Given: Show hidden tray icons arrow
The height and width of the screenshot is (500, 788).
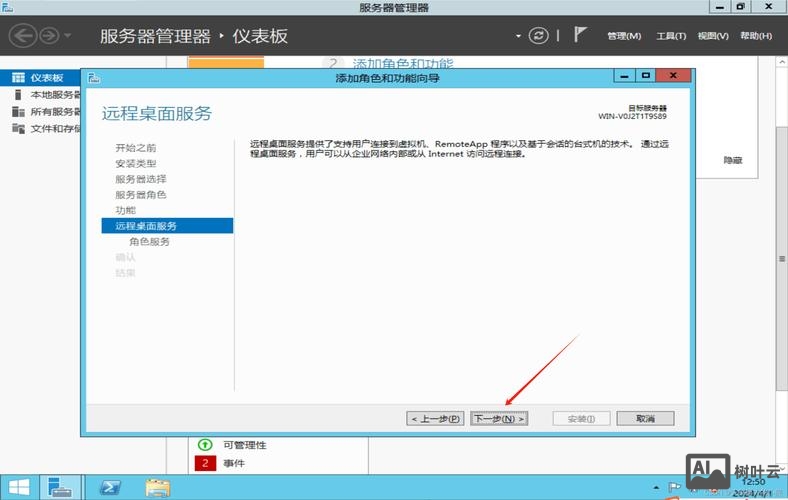Looking at the screenshot, I should [656, 487].
